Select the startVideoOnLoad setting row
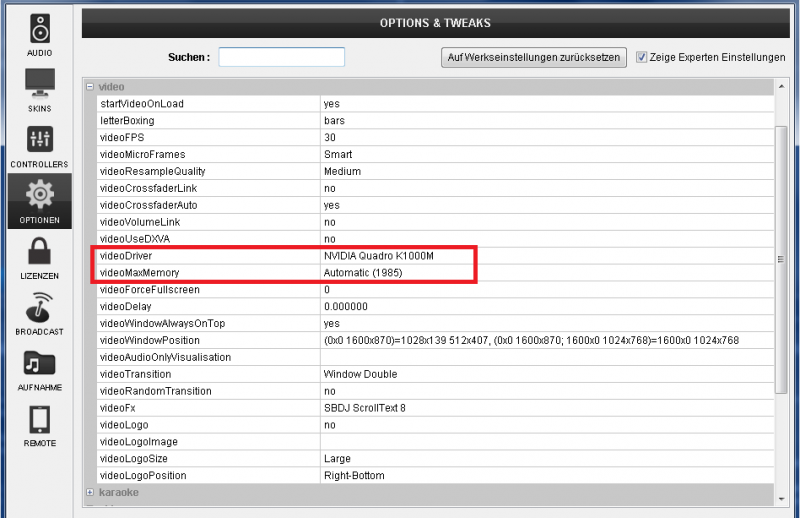This screenshot has height=518, width=800. 435,104
